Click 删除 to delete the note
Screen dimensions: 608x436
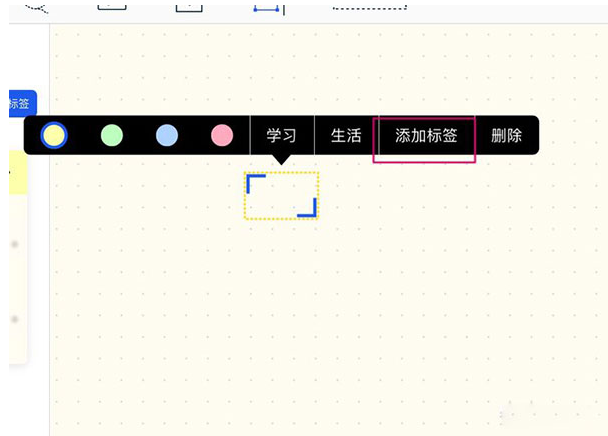(x=506, y=135)
